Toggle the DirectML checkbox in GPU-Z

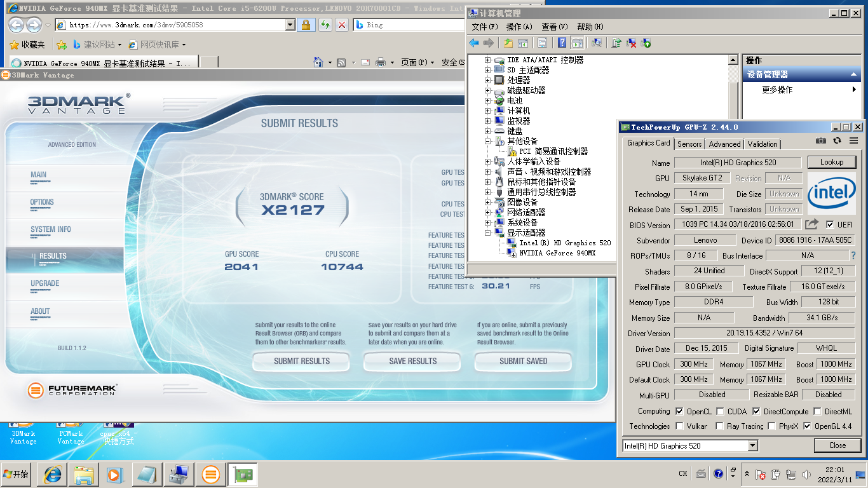(817, 411)
